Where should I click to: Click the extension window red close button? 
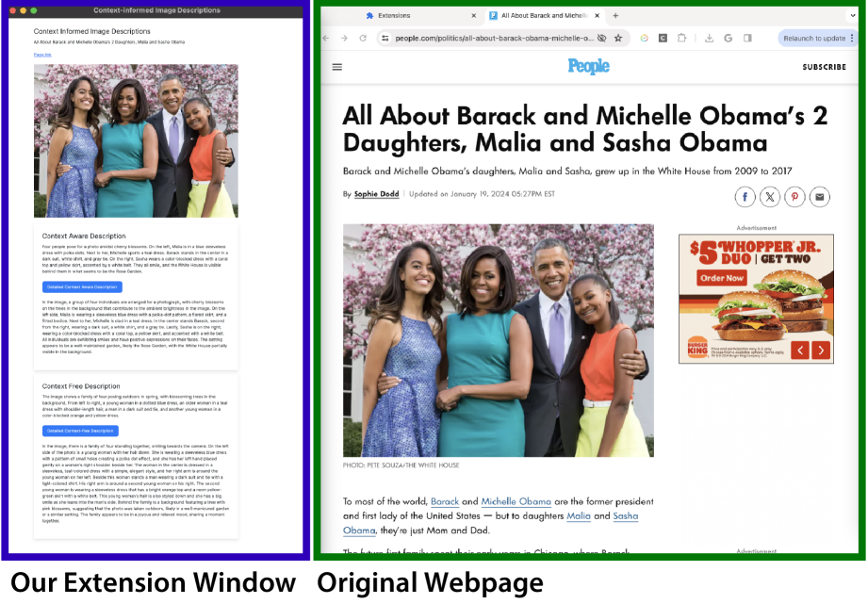[13, 10]
